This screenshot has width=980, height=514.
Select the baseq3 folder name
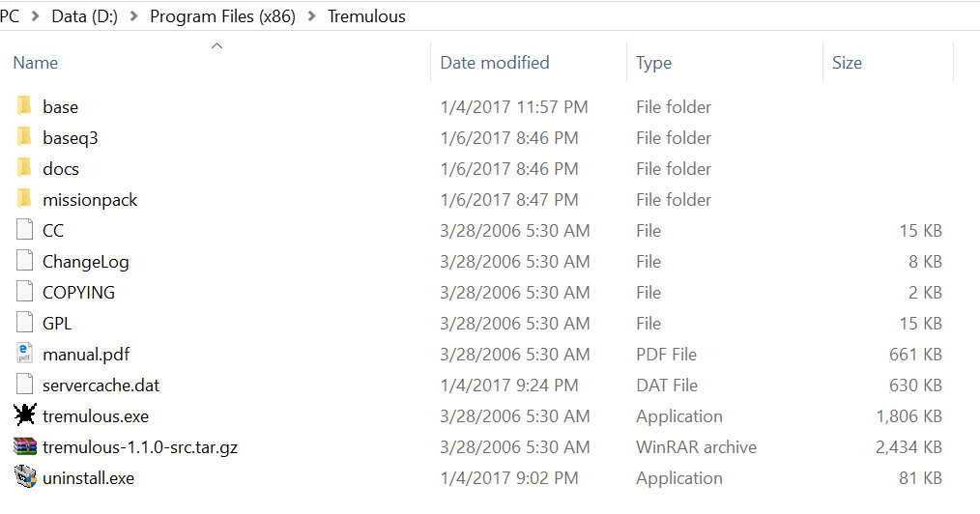[x=71, y=137]
